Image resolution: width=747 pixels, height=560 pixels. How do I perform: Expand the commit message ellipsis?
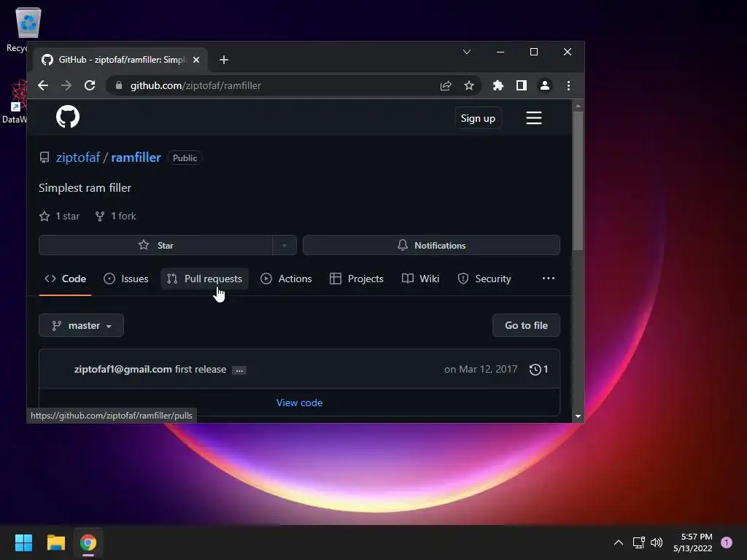[x=239, y=370]
